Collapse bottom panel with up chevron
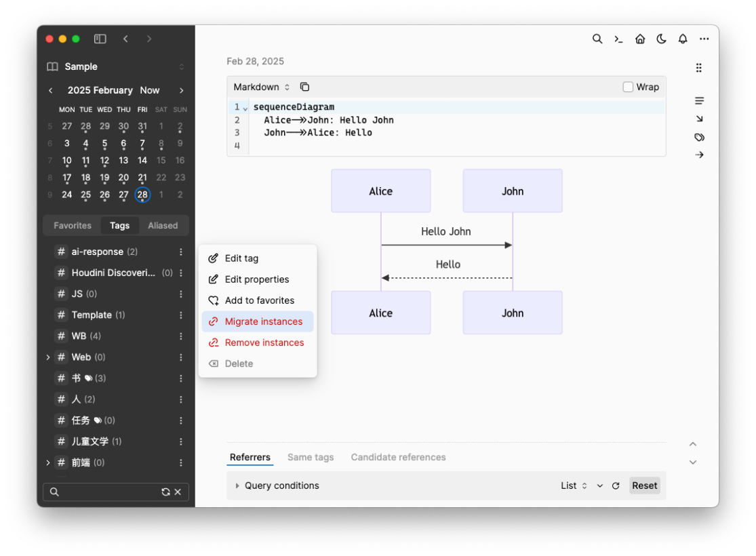Viewport: 756px width, 556px height. (x=693, y=444)
